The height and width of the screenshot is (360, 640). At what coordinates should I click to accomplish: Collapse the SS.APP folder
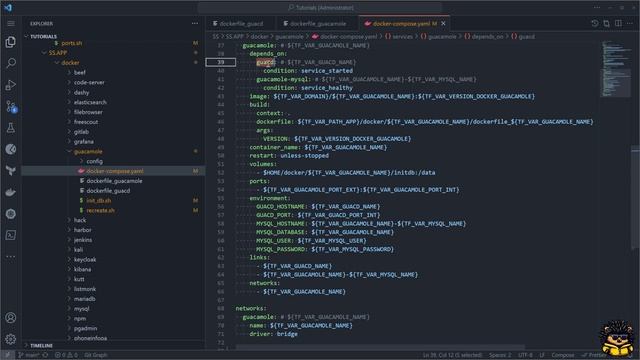[44, 53]
